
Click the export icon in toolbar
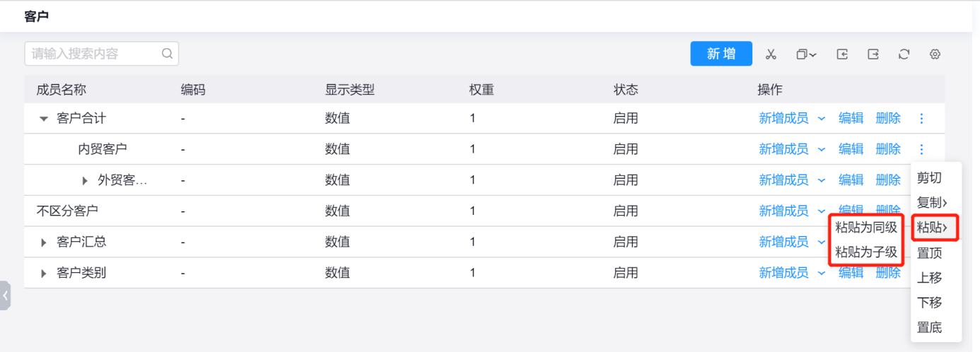coord(873,54)
